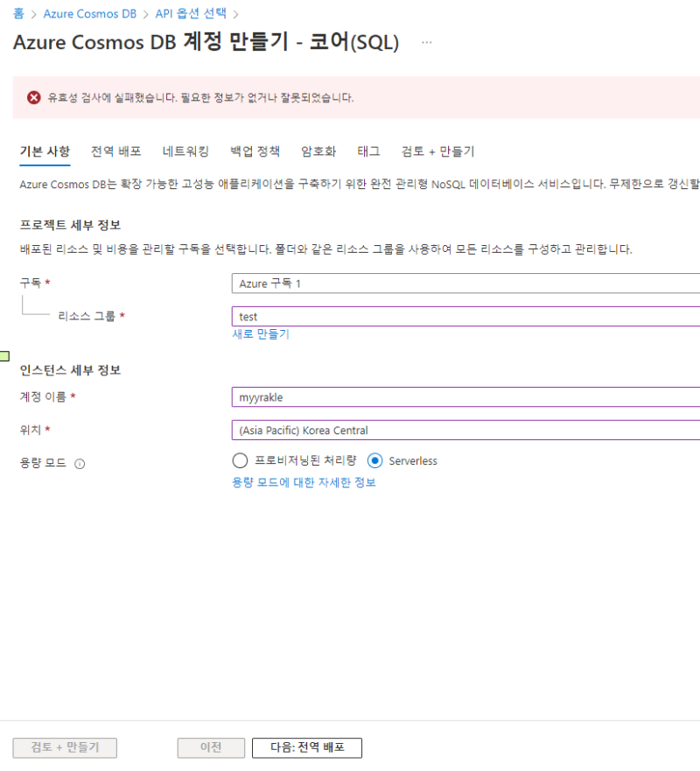Open the 네트워킹 tab
700x771 pixels.
pos(185,151)
